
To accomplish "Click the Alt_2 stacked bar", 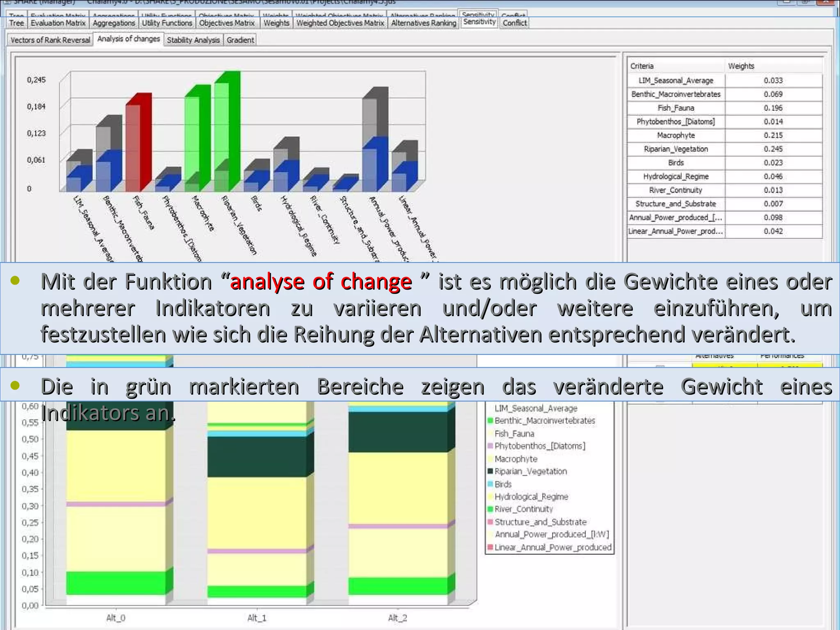I will coord(402,502).
